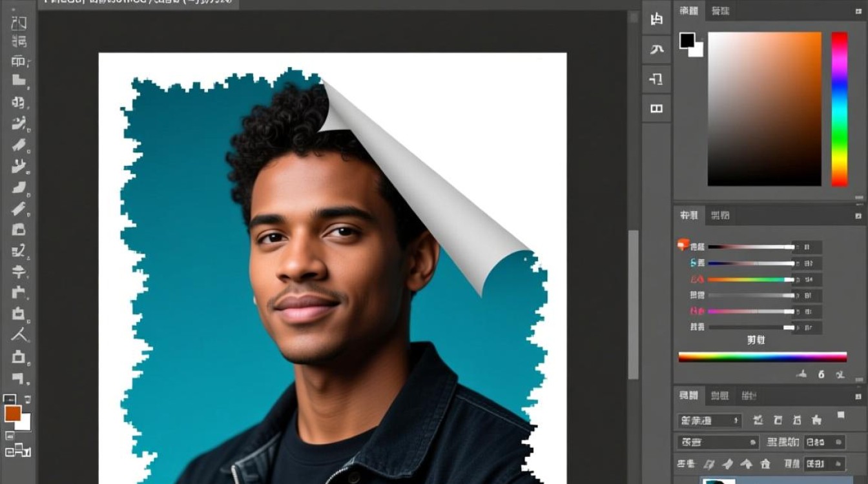868x484 pixels.
Task: Click the last collapsed panel strip icon
Action: pos(656,108)
